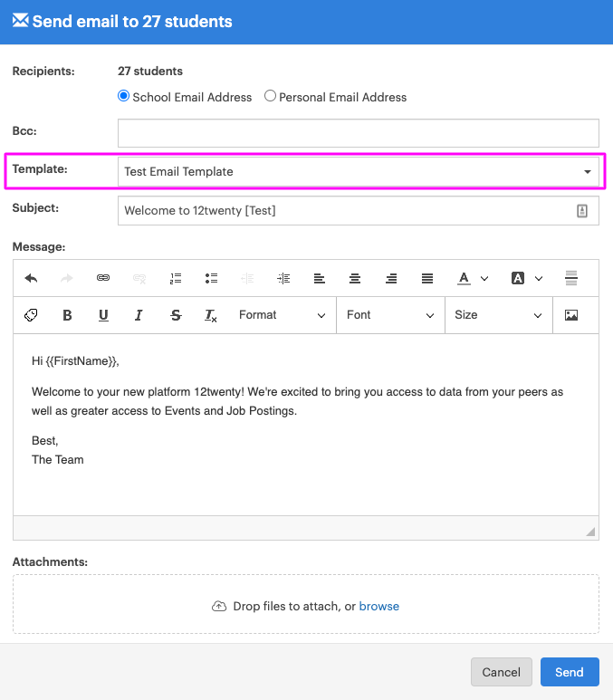The width and height of the screenshot is (613, 700).
Task: Click the Cancel button
Action: (502, 672)
